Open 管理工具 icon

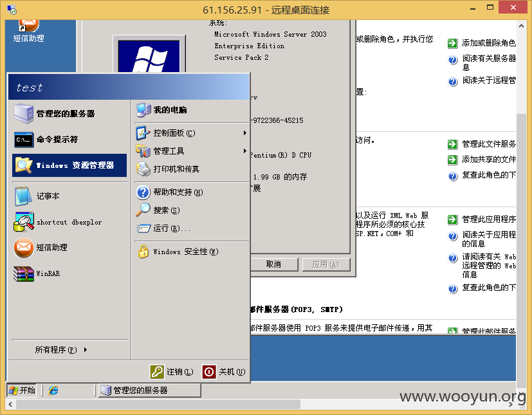[143, 151]
